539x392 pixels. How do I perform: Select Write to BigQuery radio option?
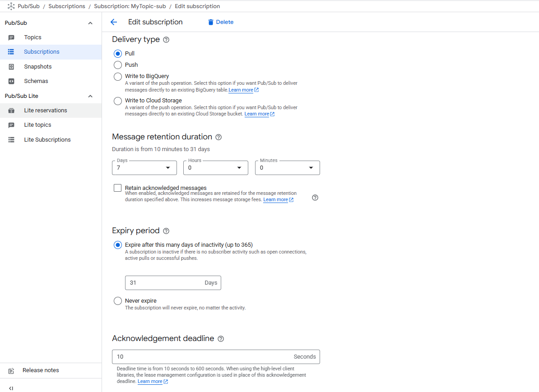click(118, 76)
